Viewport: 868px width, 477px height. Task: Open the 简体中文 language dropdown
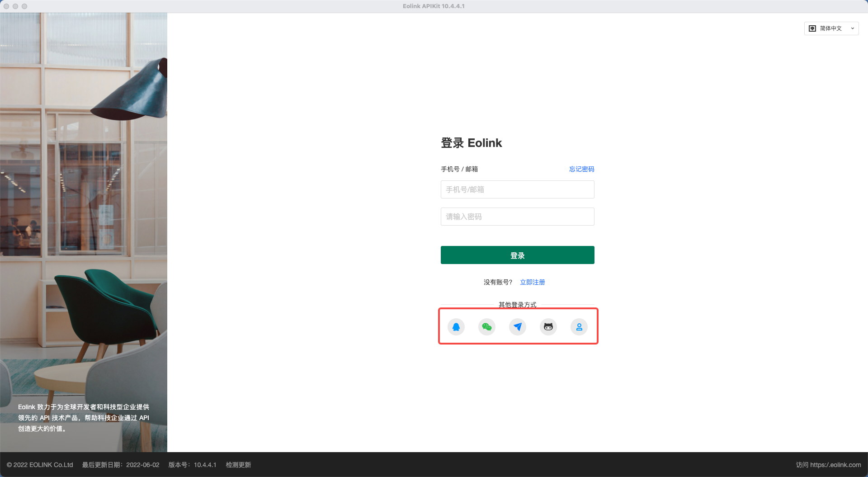[831, 28]
